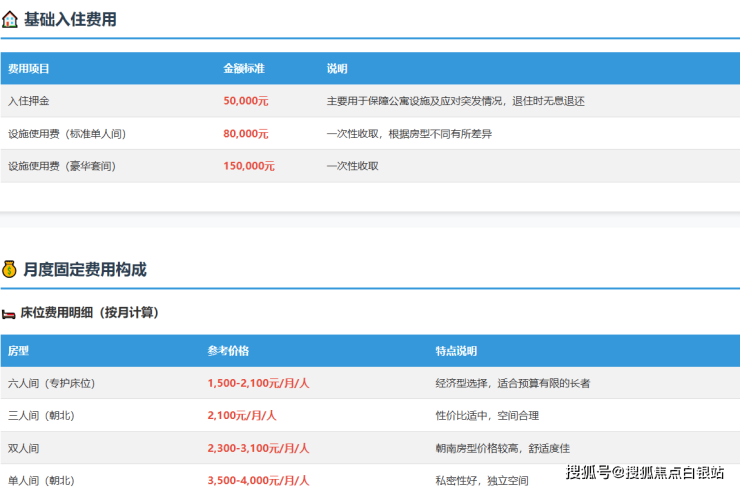Screen dimensions: 740x488
Task: Click the 金额标准 column header
Action: coord(243,69)
